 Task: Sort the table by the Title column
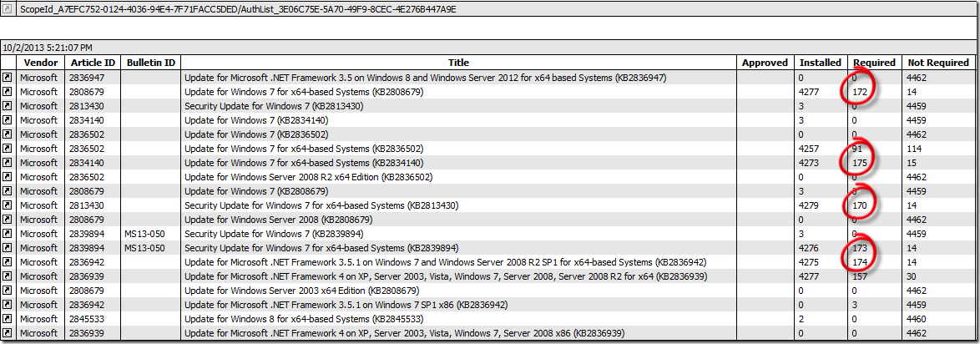pyautogui.click(x=458, y=63)
